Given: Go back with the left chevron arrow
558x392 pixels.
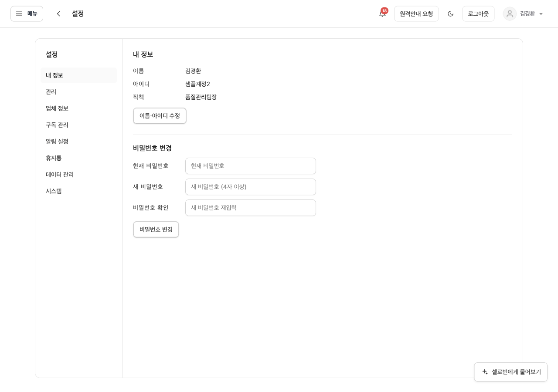Looking at the screenshot, I should 58,14.
